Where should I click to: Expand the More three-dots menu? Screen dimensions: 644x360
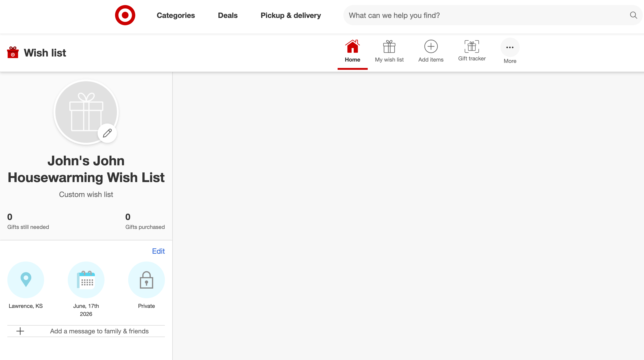(510, 47)
